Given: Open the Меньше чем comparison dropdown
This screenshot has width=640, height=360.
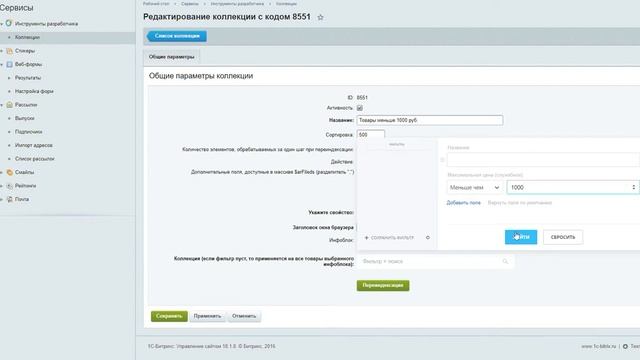Looking at the screenshot, I should pos(475,187).
